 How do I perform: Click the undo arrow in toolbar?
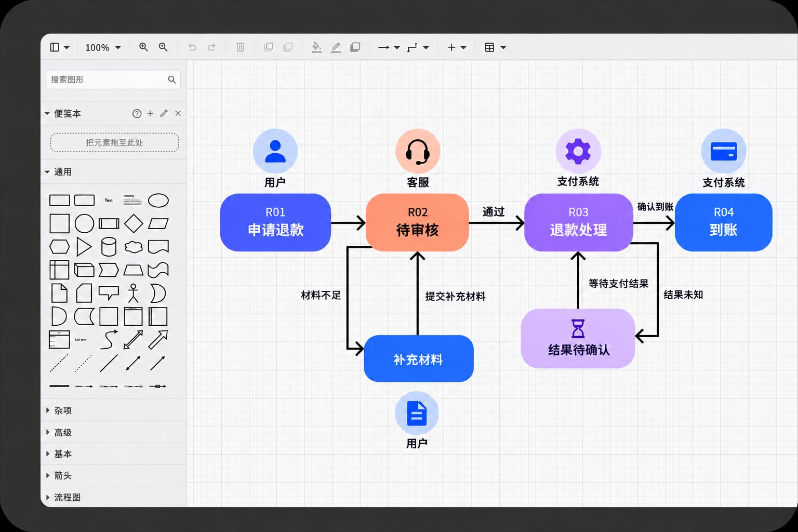pos(192,47)
